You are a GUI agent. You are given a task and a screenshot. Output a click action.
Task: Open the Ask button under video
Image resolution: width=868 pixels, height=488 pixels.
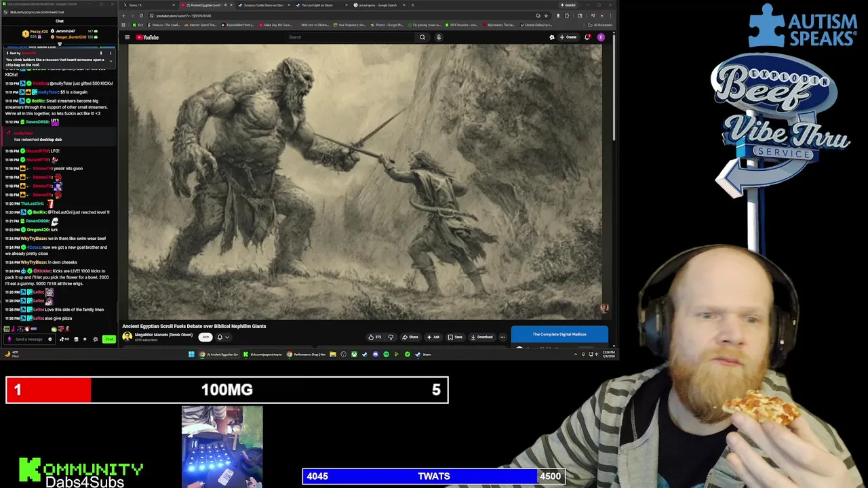[x=433, y=337]
